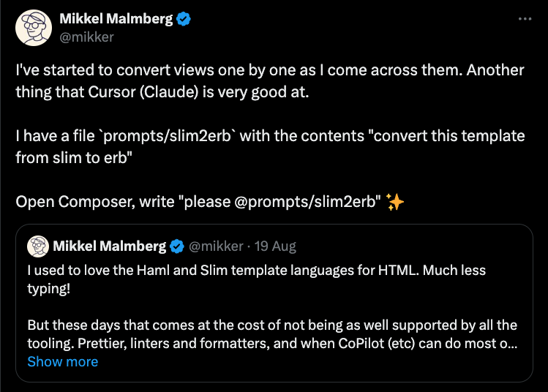
Task: Click the "from slim to erb" line of the tweet
Action: click(x=73, y=158)
